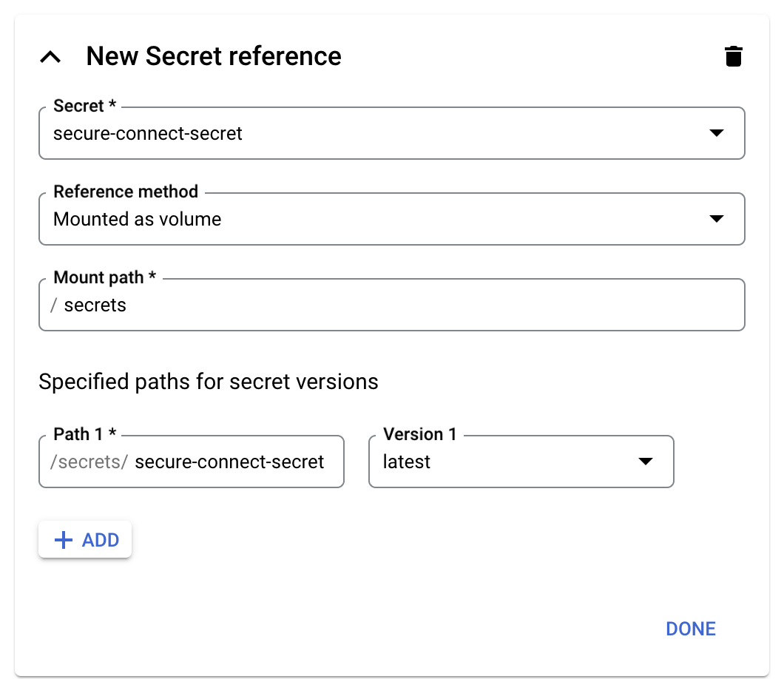Open the Secret dropdown arrow
Viewport: 784px width, 679px height.
(x=716, y=134)
